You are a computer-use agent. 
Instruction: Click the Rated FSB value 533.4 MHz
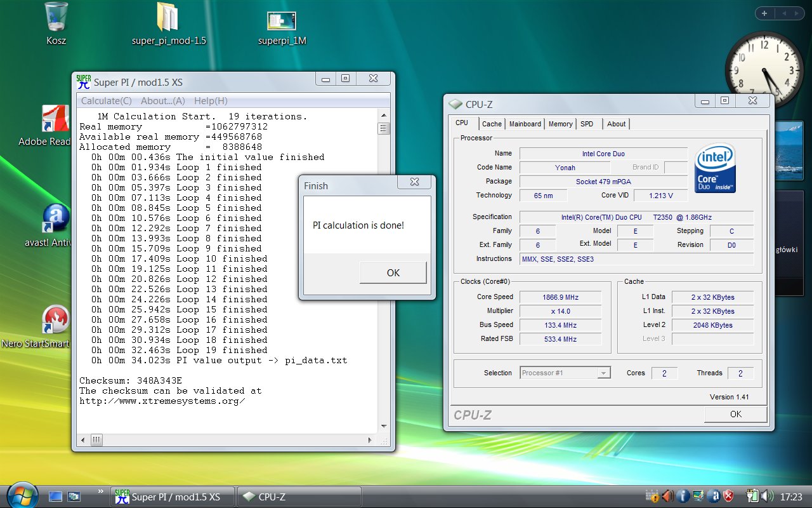coord(561,339)
